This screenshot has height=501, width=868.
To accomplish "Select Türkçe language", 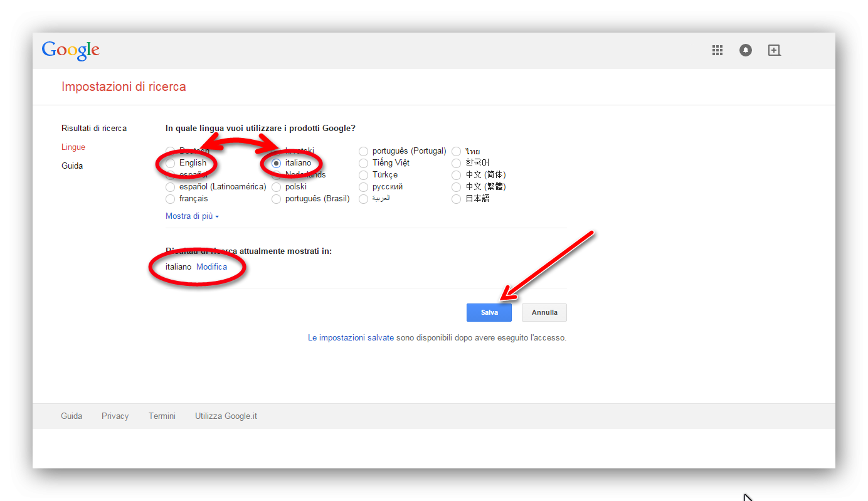I will click(x=364, y=175).
